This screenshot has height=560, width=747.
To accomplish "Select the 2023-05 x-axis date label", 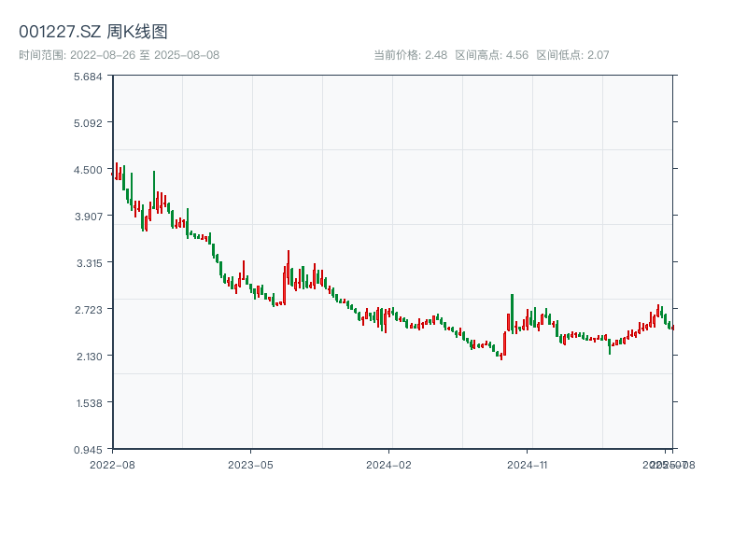I will click(x=250, y=464).
